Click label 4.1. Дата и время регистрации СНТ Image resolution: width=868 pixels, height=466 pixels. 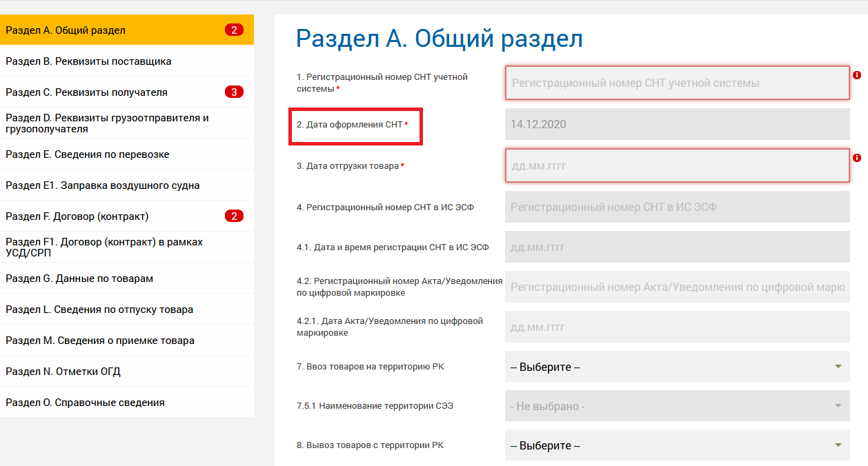tap(393, 247)
